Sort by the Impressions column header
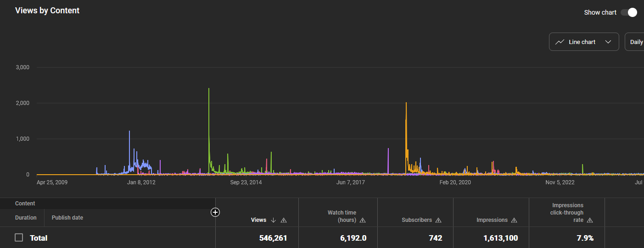Image resolution: width=644 pixels, height=248 pixels. [492, 220]
